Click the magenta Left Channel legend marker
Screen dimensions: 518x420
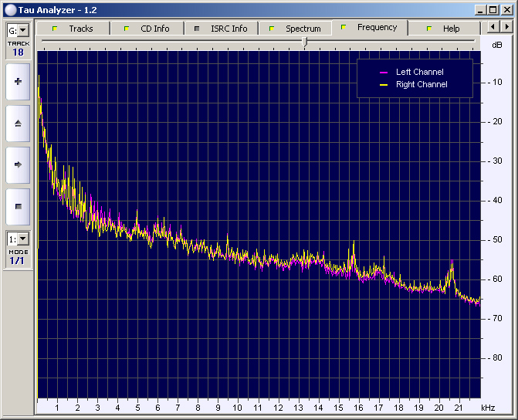pyautogui.click(x=382, y=73)
